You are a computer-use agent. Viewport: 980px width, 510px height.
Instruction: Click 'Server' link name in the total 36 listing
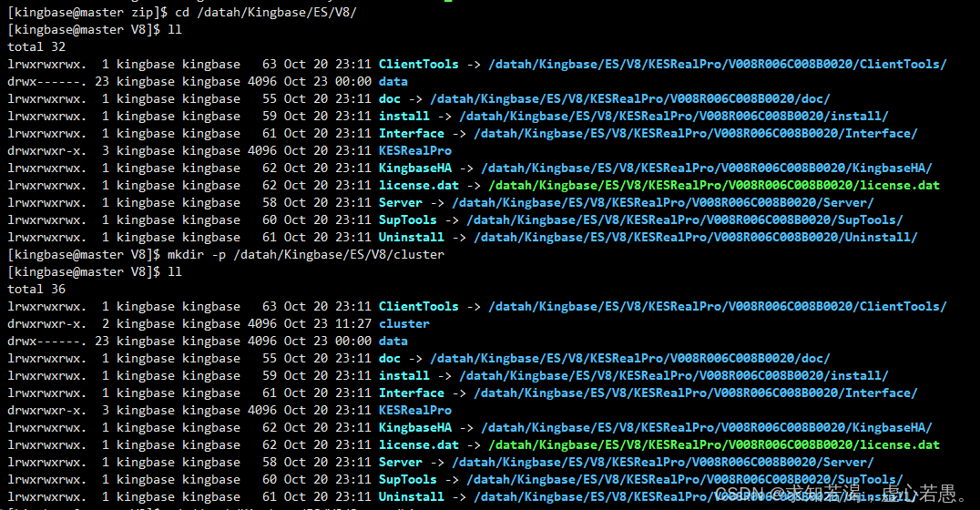[401, 463]
